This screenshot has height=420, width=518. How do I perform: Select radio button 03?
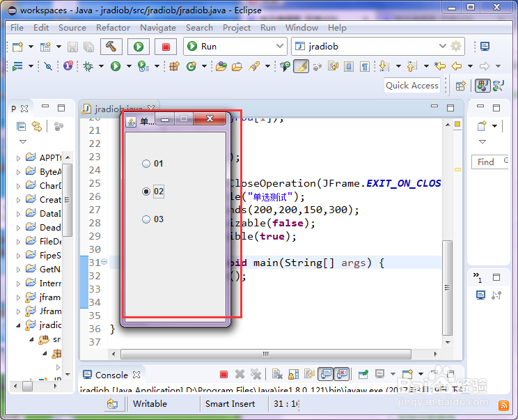pos(146,219)
